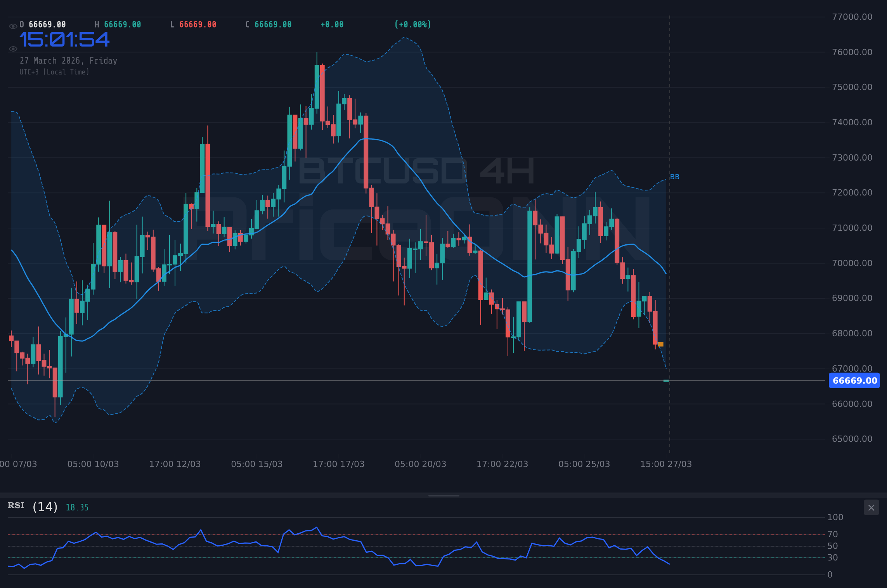Click the high value H 66669.00

[x=120, y=24]
